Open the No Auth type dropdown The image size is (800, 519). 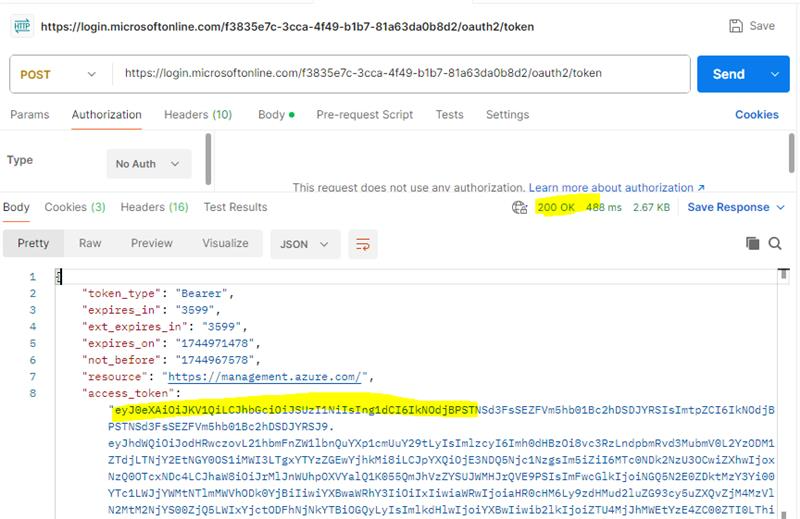coord(148,164)
